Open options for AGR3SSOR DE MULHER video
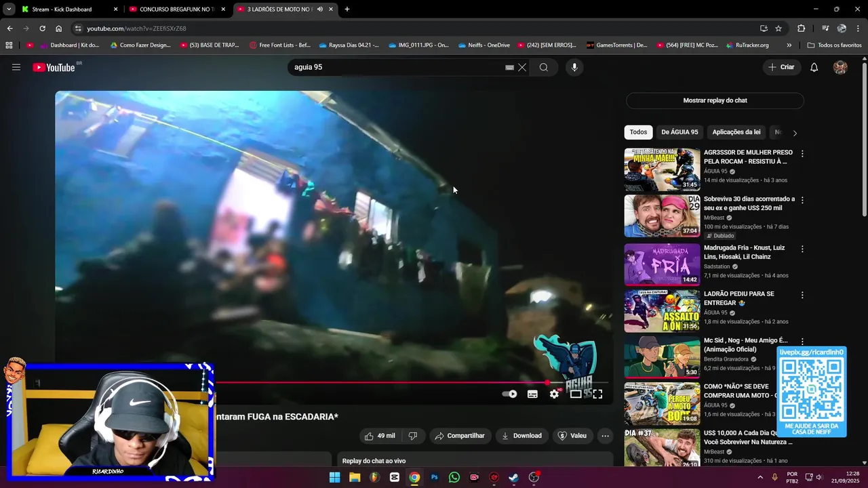868x488 pixels. point(802,154)
